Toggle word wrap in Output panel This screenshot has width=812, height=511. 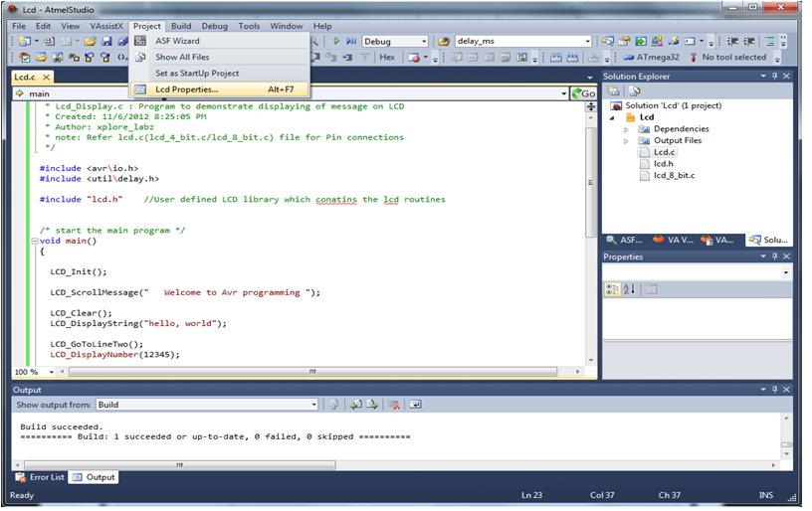pyautogui.click(x=415, y=405)
